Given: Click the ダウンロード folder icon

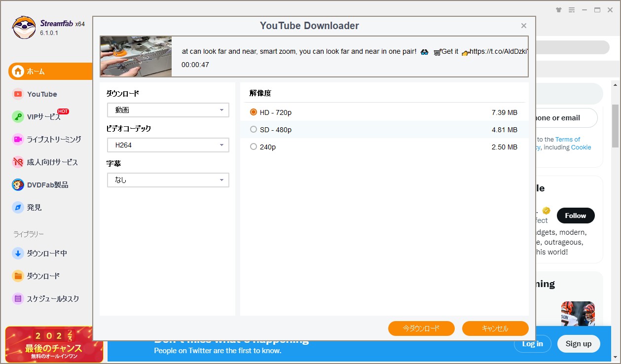Looking at the screenshot, I should click(18, 276).
